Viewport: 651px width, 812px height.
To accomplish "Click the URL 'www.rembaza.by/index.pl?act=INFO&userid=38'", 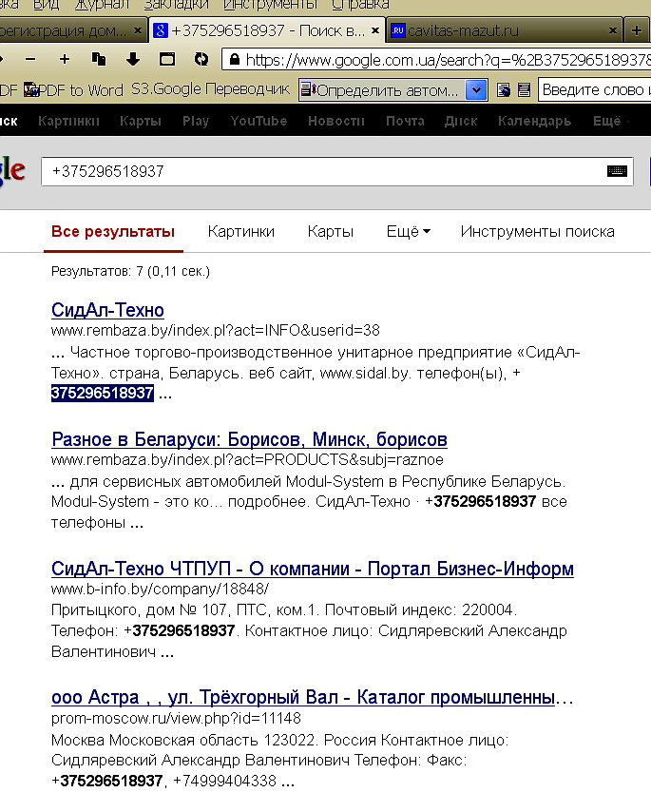I will coord(216,330).
